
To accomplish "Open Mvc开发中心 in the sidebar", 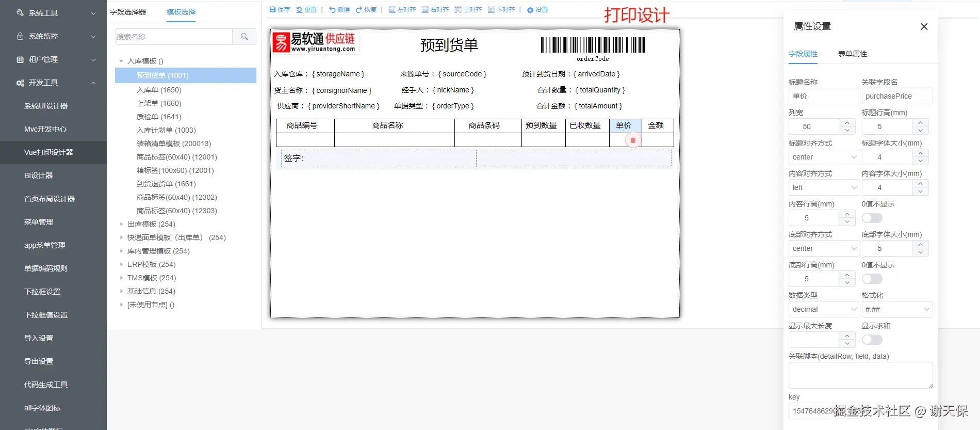I will (53, 129).
